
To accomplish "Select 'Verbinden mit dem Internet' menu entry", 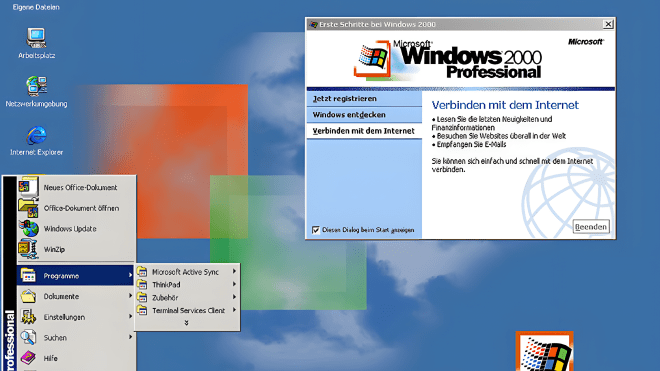I will [364, 131].
